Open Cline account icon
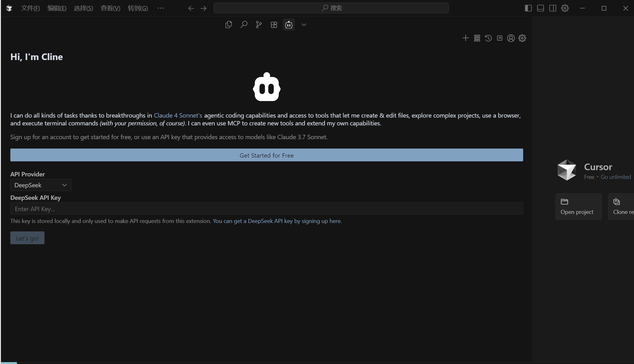634x364 pixels. pyautogui.click(x=511, y=38)
